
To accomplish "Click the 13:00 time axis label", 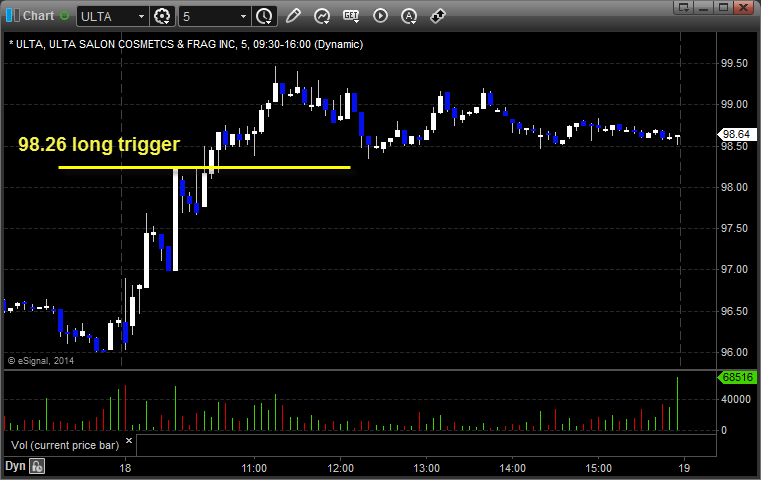I will [427, 468].
